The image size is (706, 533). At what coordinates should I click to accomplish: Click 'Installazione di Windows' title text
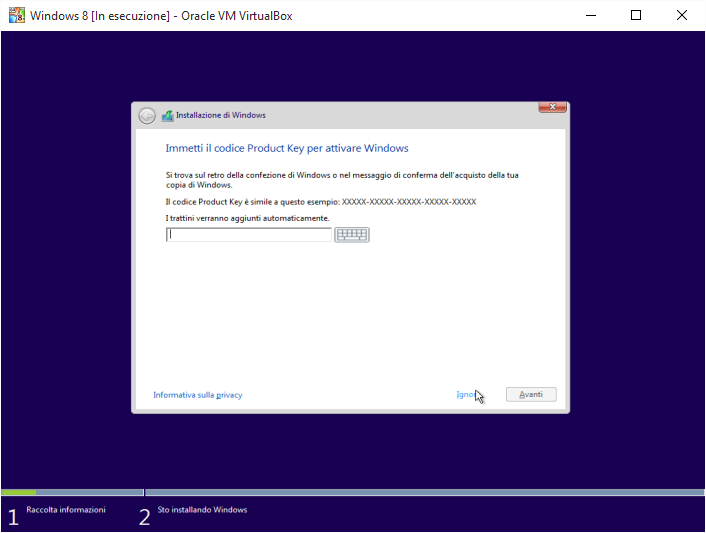click(x=221, y=115)
